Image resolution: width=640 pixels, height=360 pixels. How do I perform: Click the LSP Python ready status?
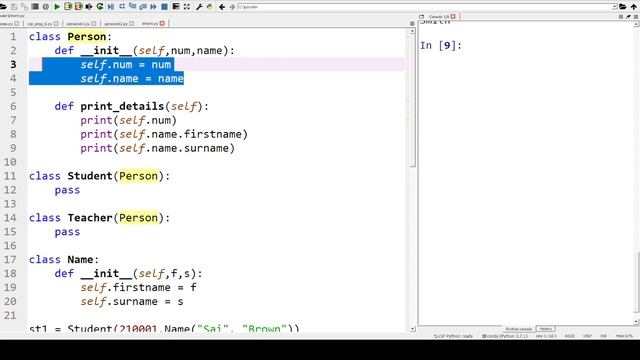tap(453, 336)
